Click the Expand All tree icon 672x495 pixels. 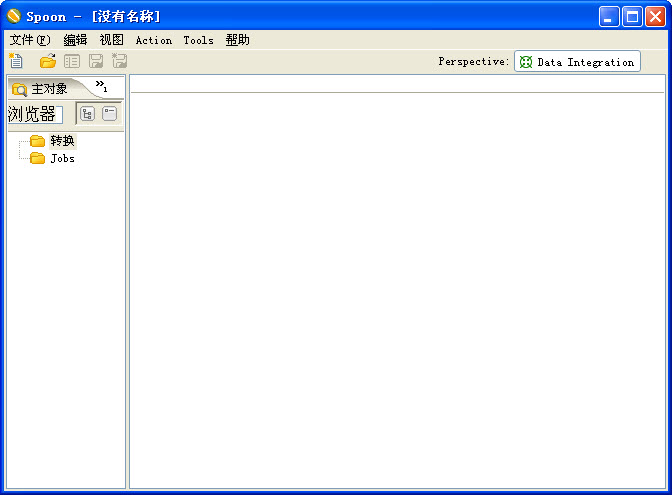pos(87,114)
